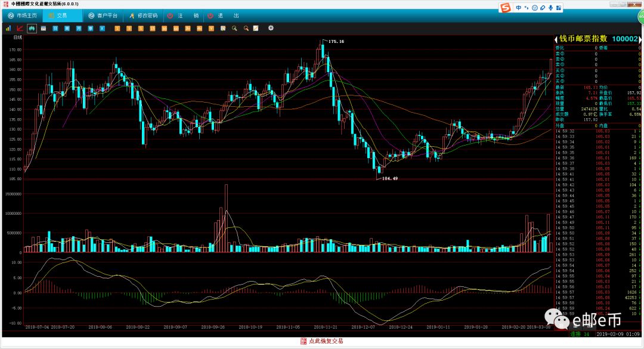The width and height of the screenshot is (644, 349).
Task: Click the first magnifier zoom icon
Action: coord(234,29)
